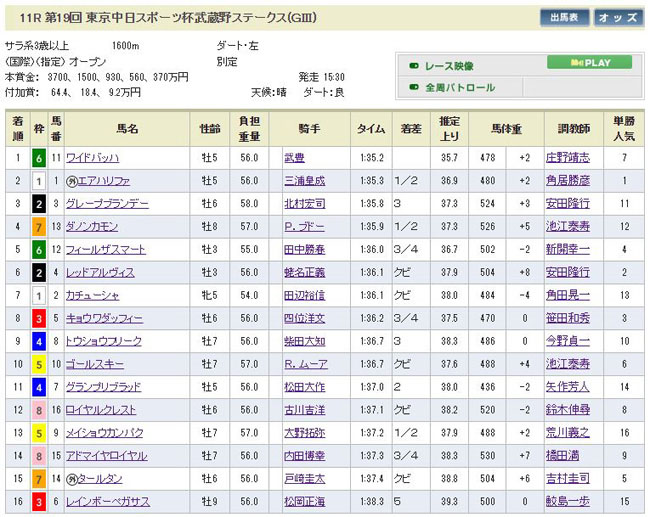650x517 pixels.
Task: View horse グレープブランデー details
Action: tap(104, 204)
